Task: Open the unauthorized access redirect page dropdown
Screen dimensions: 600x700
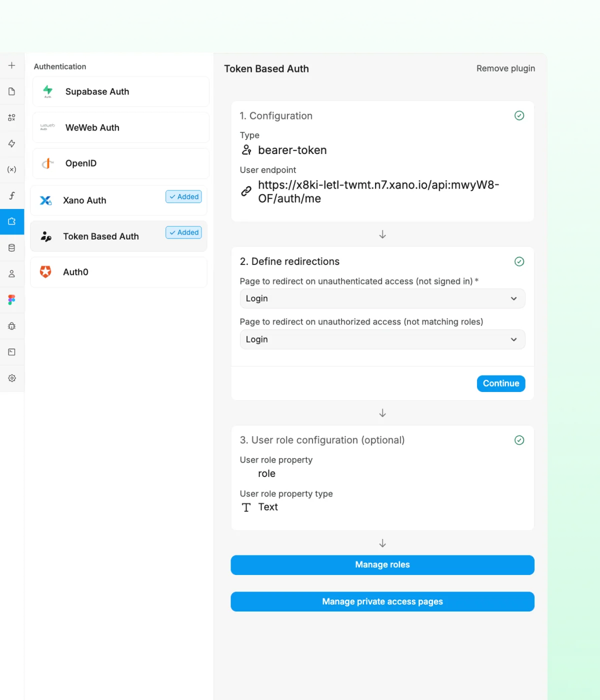Action: click(x=382, y=339)
